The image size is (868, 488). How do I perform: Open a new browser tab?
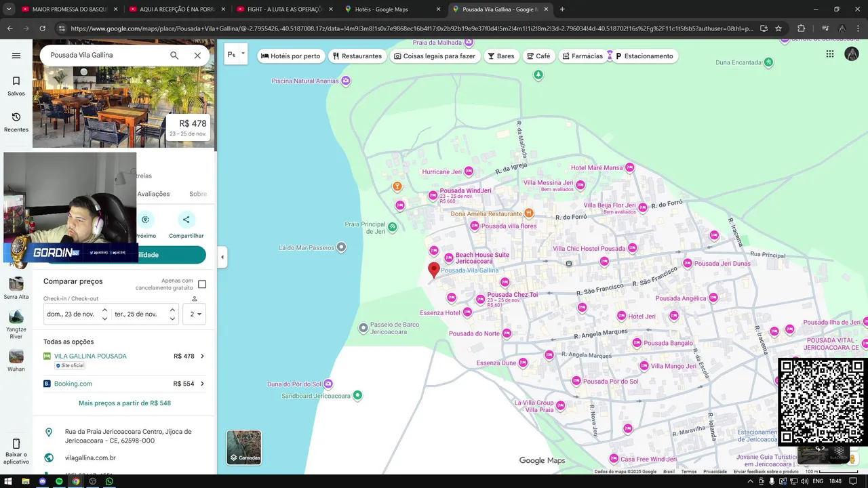pyautogui.click(x=562, y=9)
